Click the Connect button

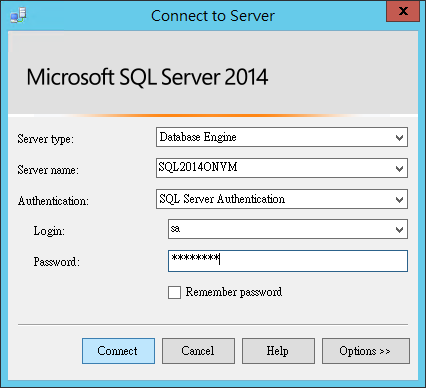[118, 351]
